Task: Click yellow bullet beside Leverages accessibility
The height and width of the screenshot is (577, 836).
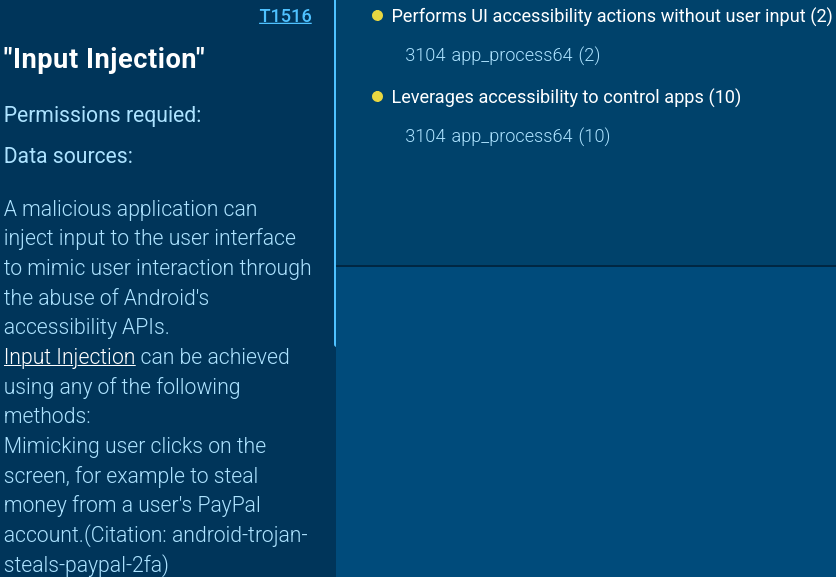Action: click(x=378, y=97)
